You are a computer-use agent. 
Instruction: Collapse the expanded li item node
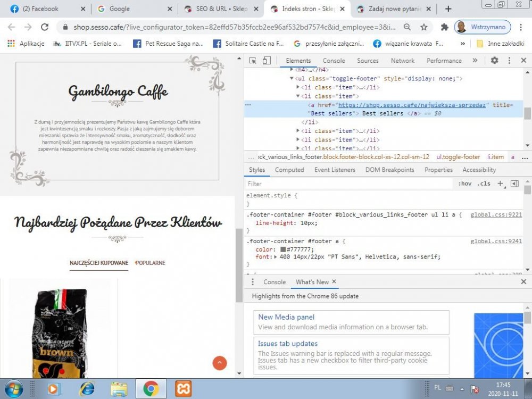(x=298, y=96)
